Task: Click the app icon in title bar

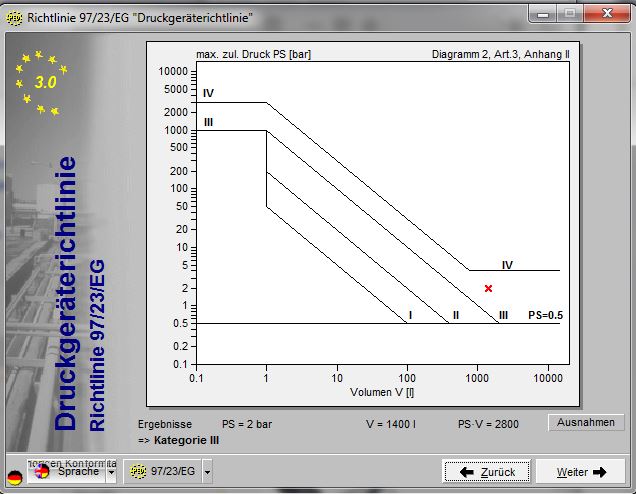Action: coord(15,18)
